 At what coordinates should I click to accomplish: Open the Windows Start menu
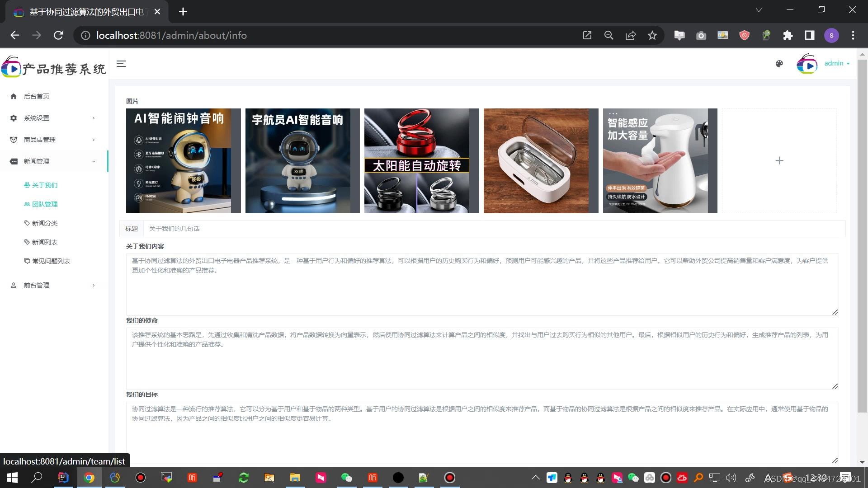(12, 478)
